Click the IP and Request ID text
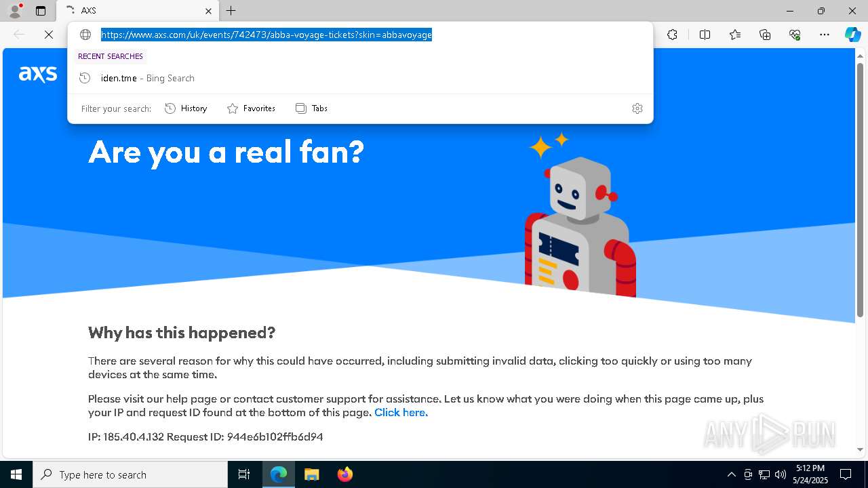The width and height of the screenshot is (868, 488). (205, 436)
